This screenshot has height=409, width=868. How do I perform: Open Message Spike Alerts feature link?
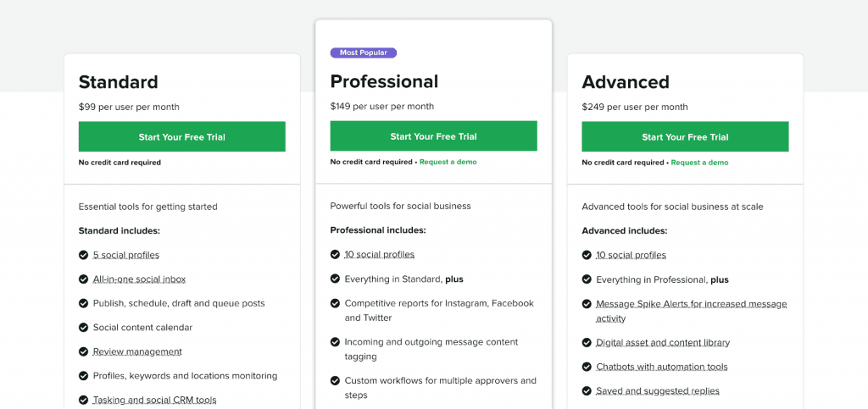coord(692,311)
